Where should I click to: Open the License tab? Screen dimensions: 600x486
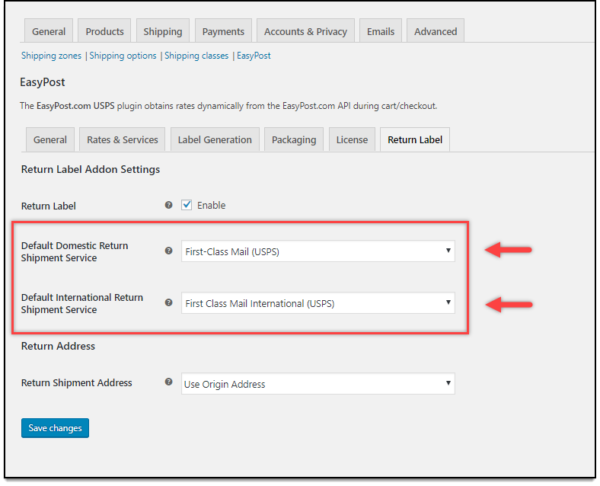tap(351, 140)
